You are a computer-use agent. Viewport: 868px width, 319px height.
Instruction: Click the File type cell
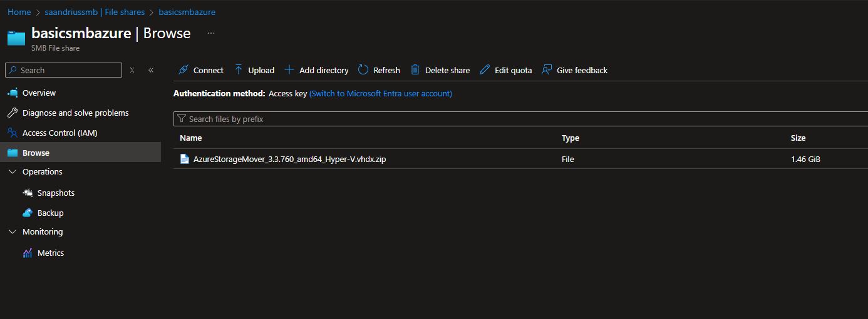click(x=568, y=159)
